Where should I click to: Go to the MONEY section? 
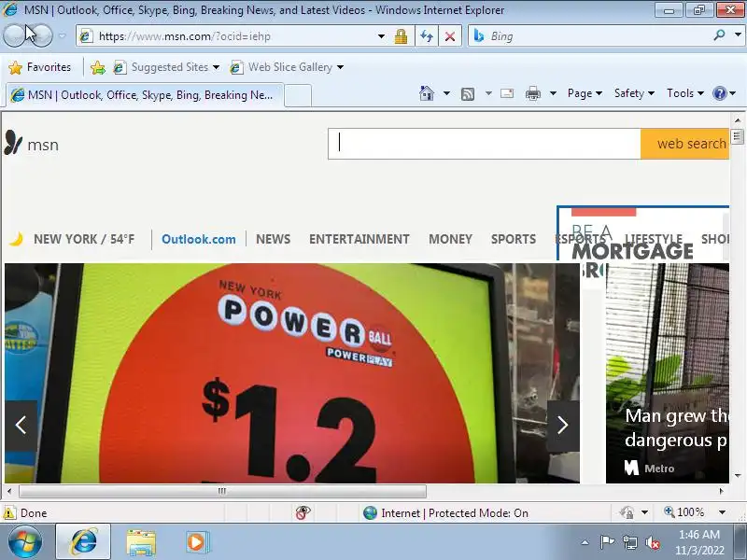point(450,239)
